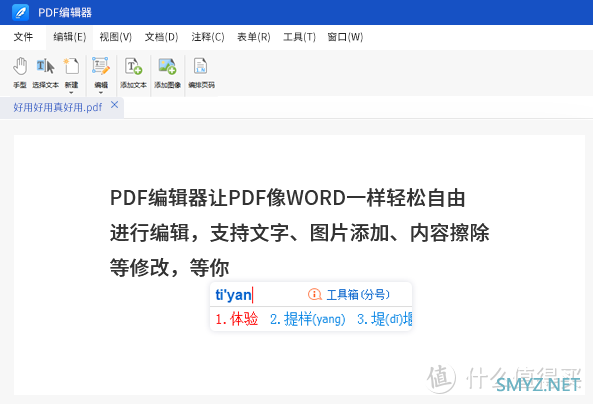Screen dimensions: 593x404
Task: Click the orange info icon in IME bar
Action: pos(315,294)
